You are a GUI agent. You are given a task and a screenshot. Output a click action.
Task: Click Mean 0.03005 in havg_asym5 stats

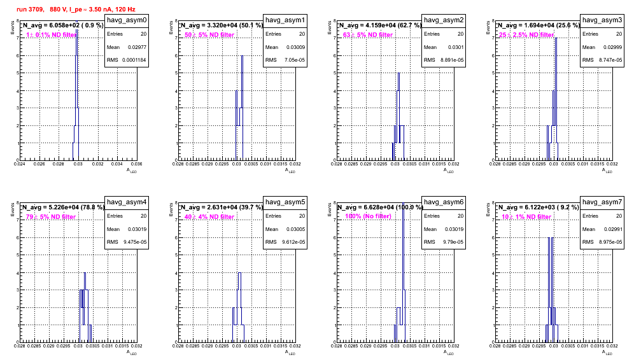(x=285, y=229)
